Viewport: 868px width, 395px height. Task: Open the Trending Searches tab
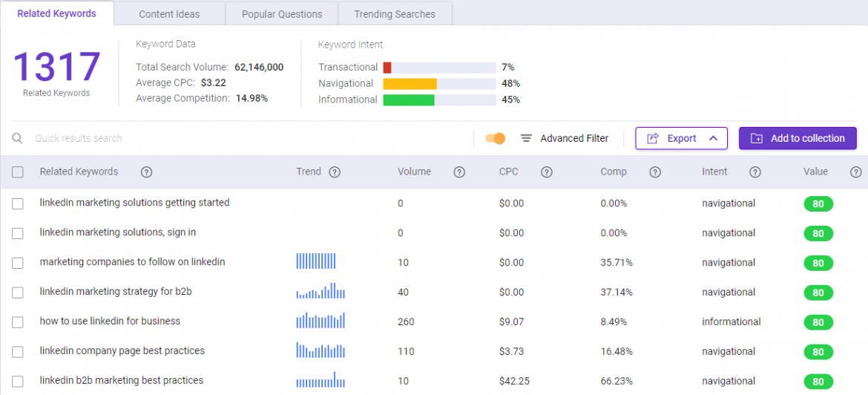[395, 14]
